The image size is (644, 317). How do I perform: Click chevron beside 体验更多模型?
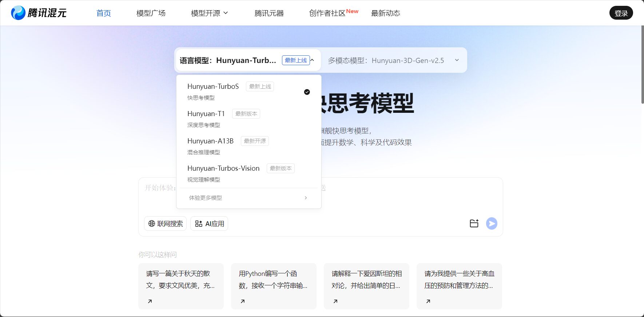pyautogui.click(x=306, y=198)
